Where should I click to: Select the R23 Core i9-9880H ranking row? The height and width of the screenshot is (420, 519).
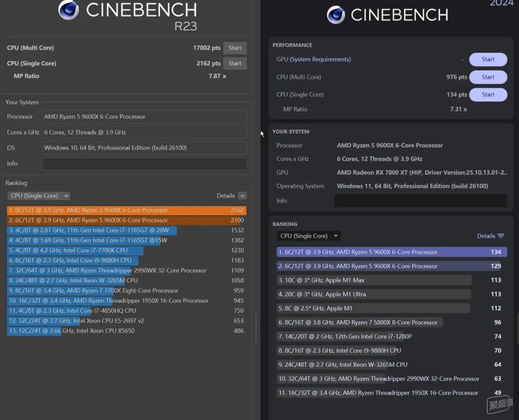[x=127, y=260]
